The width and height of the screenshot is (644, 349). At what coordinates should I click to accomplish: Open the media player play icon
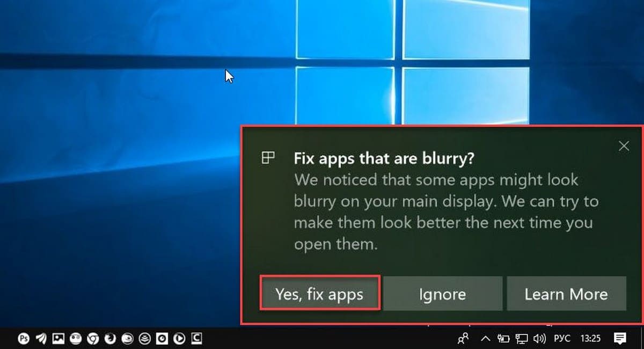pyautogui.click(x=180, y=338)
